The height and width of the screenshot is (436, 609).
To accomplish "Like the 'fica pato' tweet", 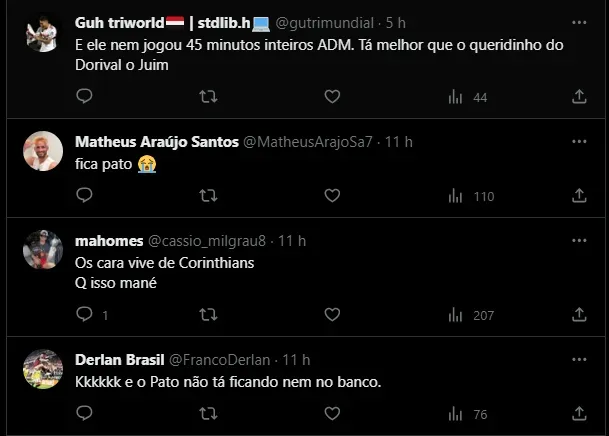I will (332, 196).
